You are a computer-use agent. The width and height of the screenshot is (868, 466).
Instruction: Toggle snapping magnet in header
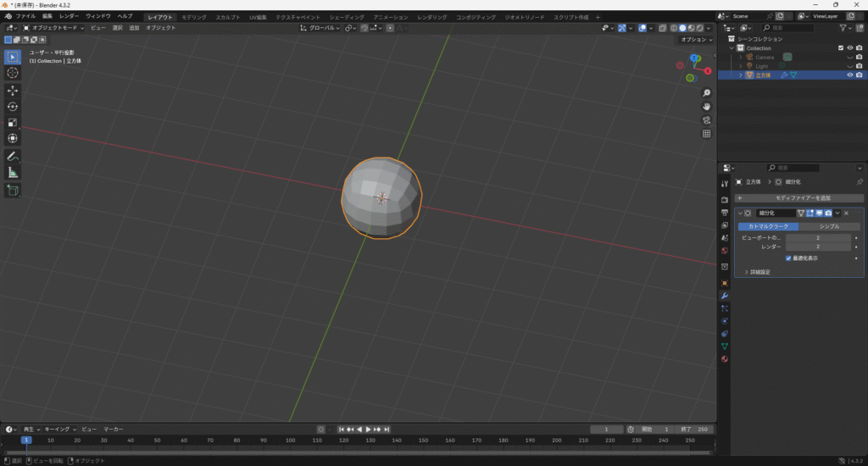(x=364, y=28)
